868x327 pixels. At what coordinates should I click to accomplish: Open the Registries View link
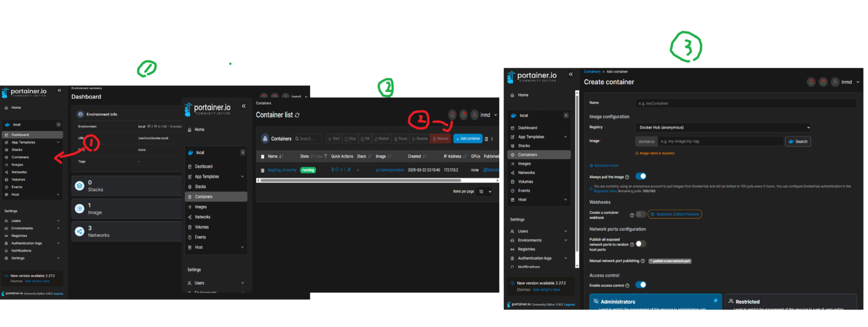(x=605, y=191)
